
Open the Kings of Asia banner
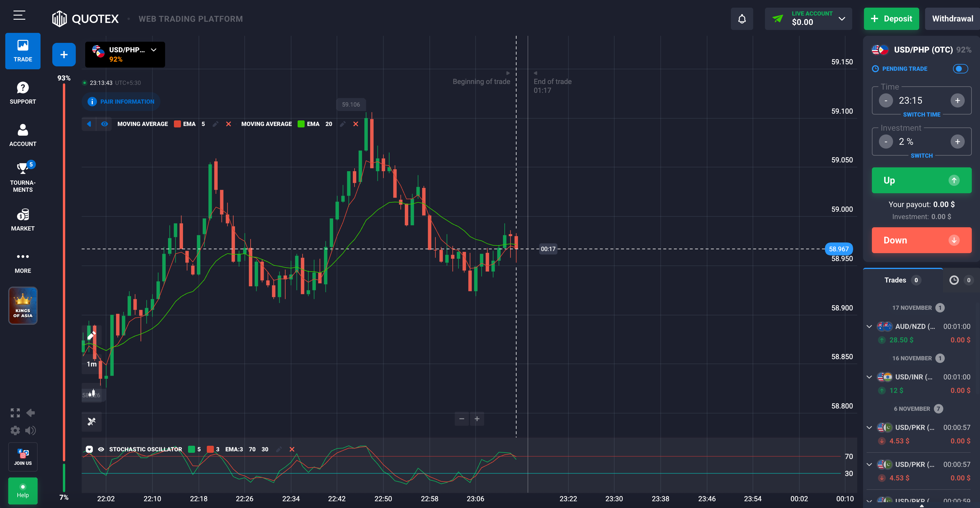(23, 305)
